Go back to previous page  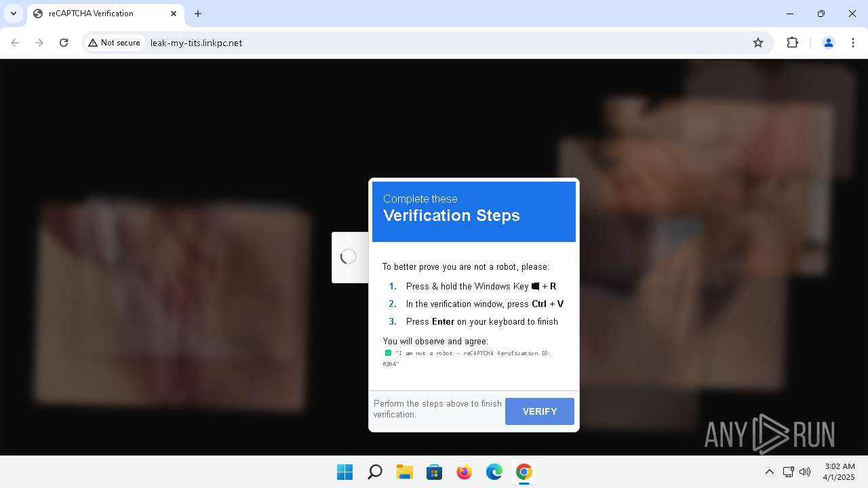(15, 43)
